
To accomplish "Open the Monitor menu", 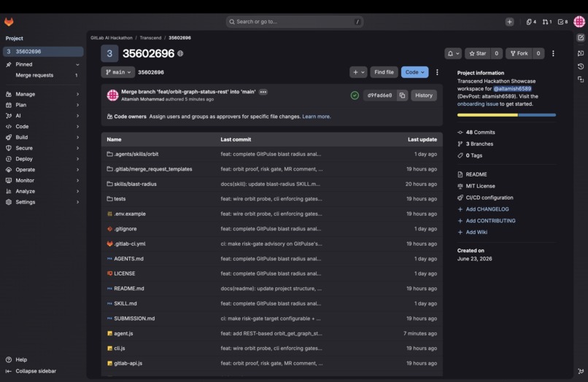I will (x=43, y=180).
